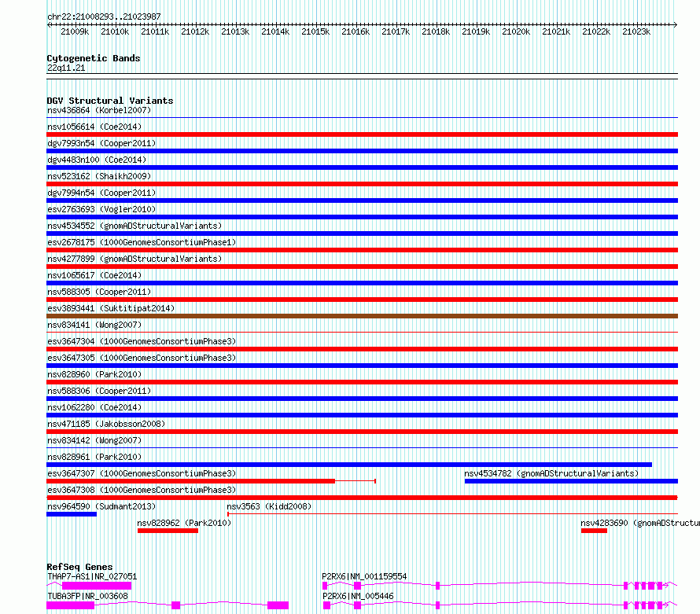Click the blue nsv4534782 variant bar

tap(571, 481)
